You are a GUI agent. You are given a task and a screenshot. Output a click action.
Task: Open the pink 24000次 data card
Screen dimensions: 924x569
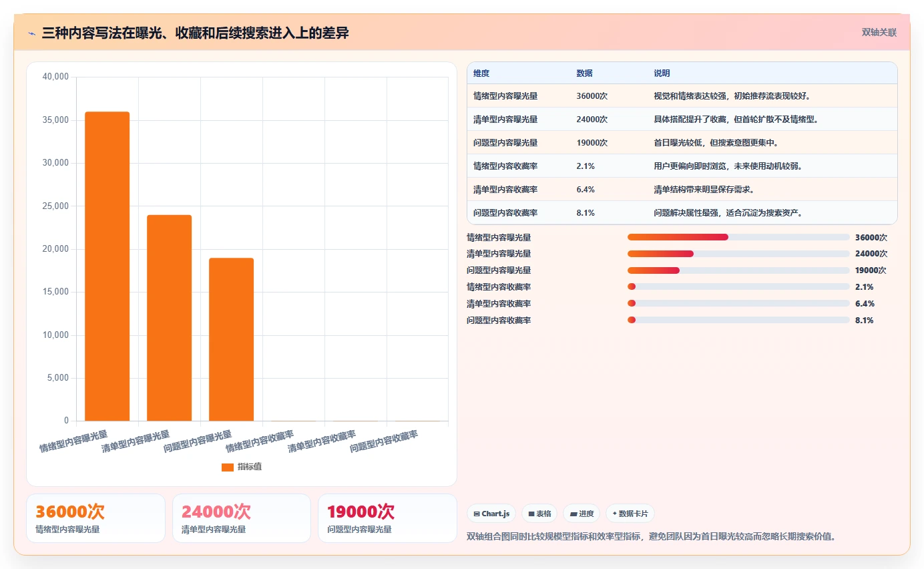point(242,518)
